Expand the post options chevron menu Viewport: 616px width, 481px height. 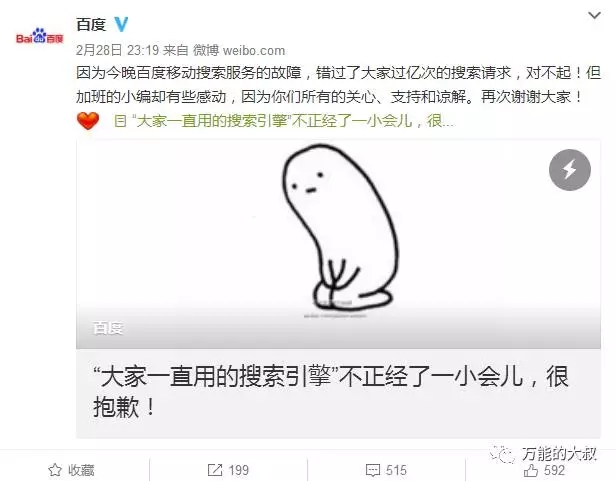(x=594, y=15)
